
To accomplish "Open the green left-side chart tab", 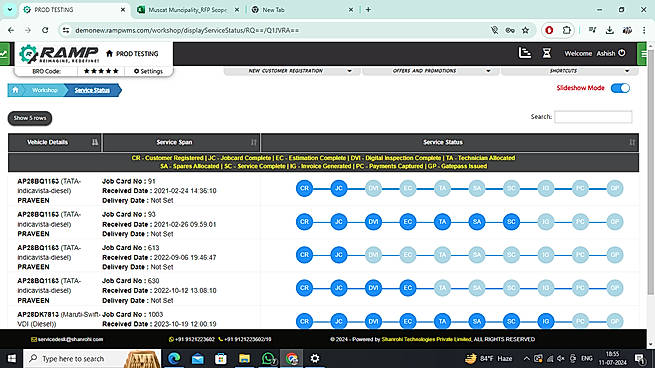I will click(x=4, y=53).
